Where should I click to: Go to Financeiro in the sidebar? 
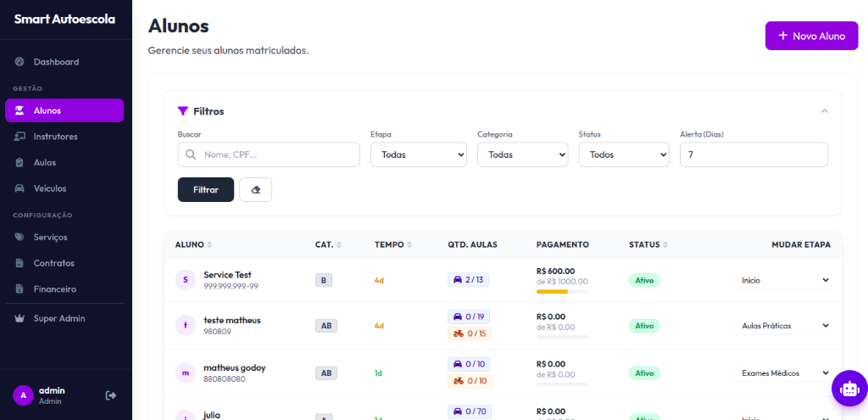[55, 289]
